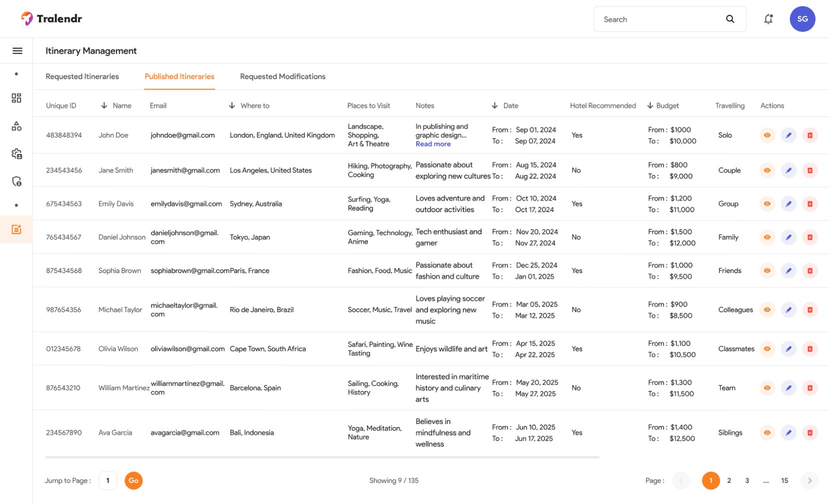View Daniel Johnson's itinerary via eye icon
829x504 pixels.
point(767,237)
